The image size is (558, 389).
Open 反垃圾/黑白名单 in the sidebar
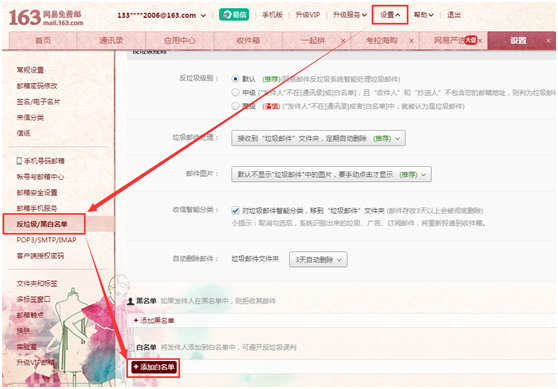click(x=42, y=224)
